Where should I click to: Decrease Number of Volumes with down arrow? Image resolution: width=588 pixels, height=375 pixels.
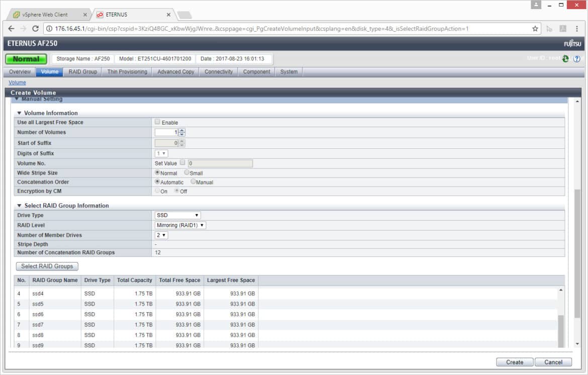click(x=182, y=134)
